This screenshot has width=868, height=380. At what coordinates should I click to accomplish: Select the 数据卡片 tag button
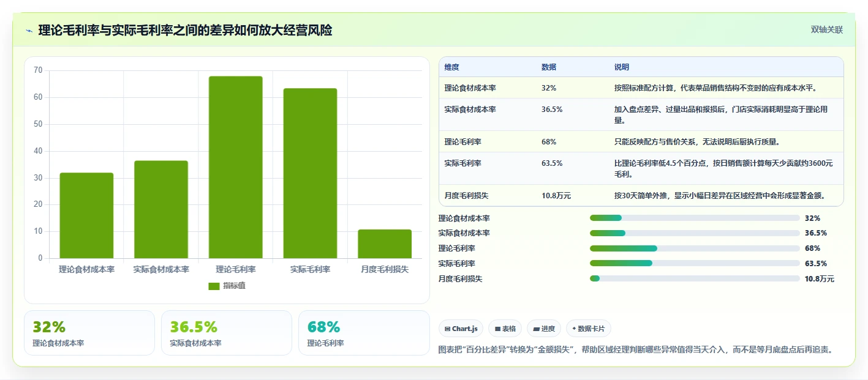pos(589,329)
